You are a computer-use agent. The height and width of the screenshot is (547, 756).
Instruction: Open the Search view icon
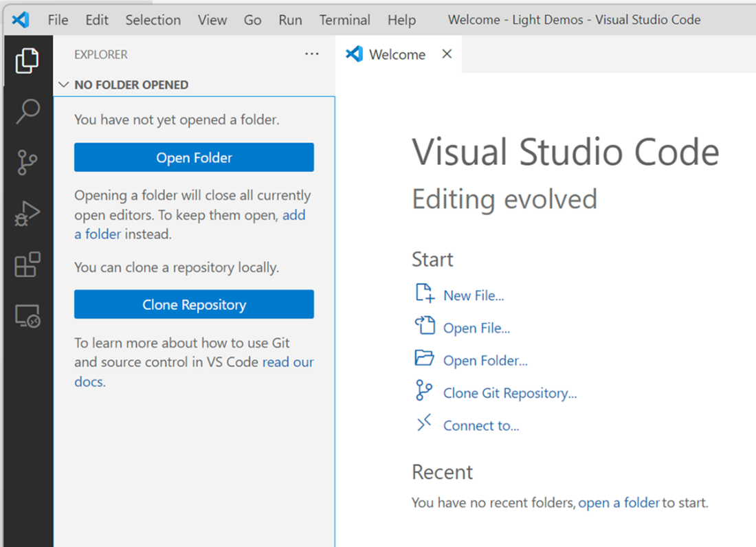click(27, 111)
